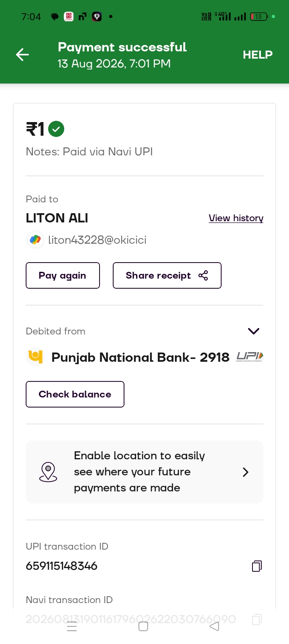Tap the location pin icon
This screenshot has height=644, width=289.
(x=48, y=472)
